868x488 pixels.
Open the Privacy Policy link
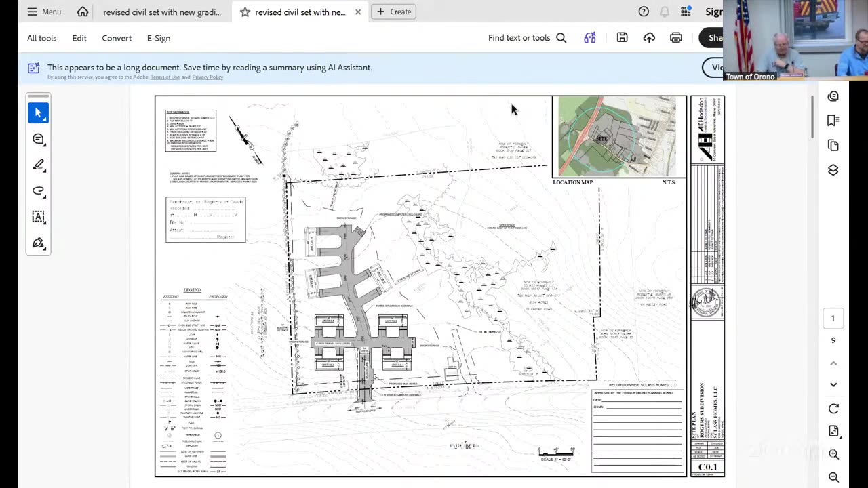click(x=208, y=77)
